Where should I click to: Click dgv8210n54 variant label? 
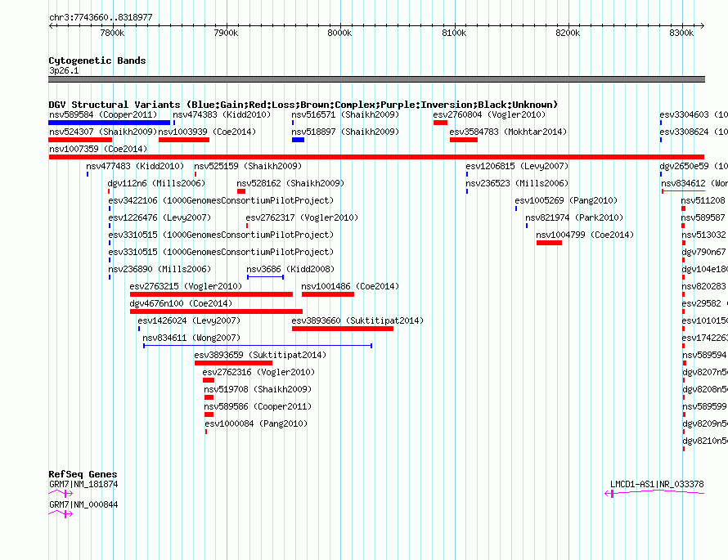pos(705,441)
